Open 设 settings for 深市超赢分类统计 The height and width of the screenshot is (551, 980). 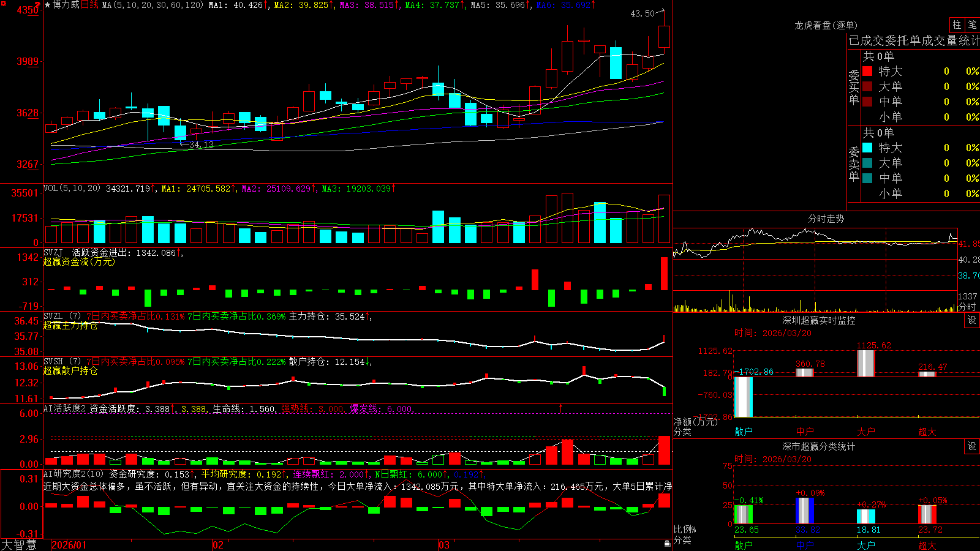[x=972, y=446]
